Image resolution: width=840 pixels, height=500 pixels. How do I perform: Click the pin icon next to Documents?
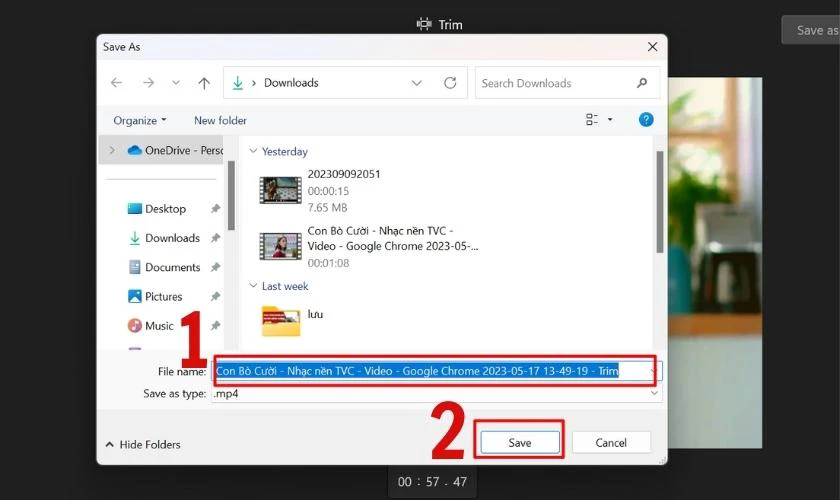click(215, 267)
